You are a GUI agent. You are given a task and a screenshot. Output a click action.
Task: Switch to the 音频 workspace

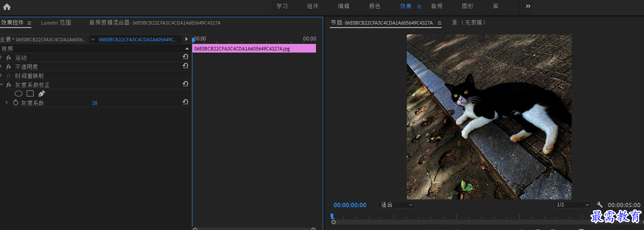click(437, 6)
